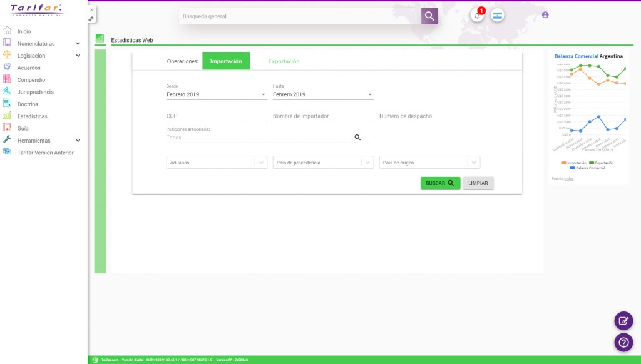641x364 pixels.
Task: Close the sidebar with the small x
Action: click(x=91, y=10)
